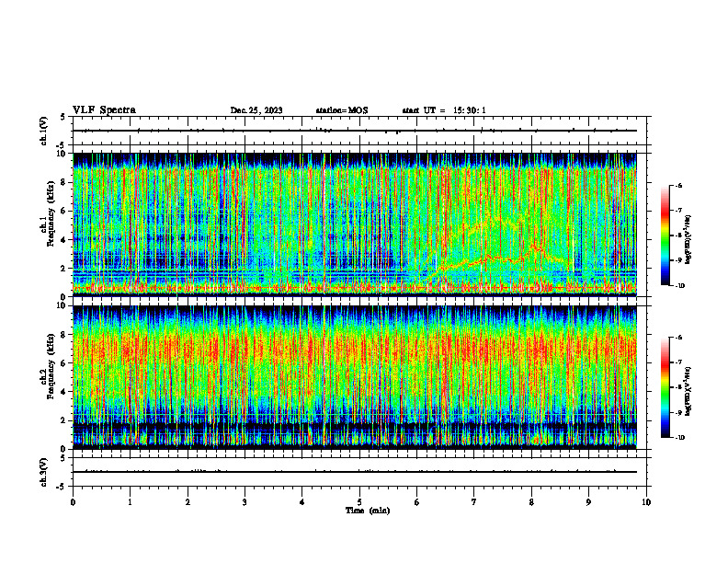
Task: Select the "Dec. 25, 2023" date label
Action: (x=256, y=110)
